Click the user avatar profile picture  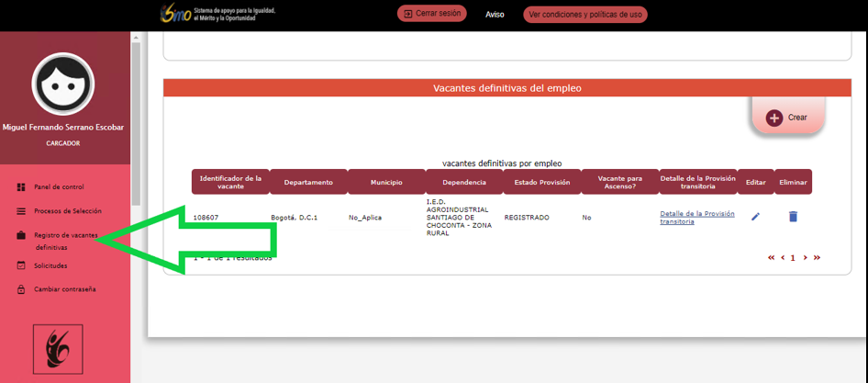point(63,84)
